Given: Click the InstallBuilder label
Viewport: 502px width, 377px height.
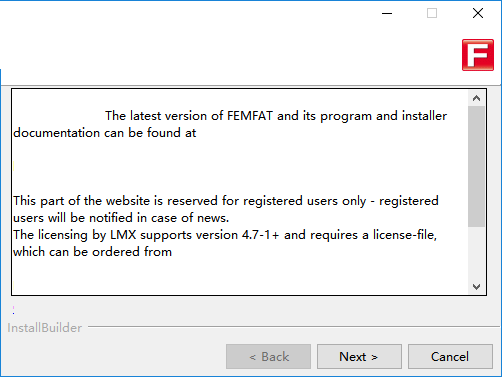Looking at the screenshot, I should [x=44, y=328].
